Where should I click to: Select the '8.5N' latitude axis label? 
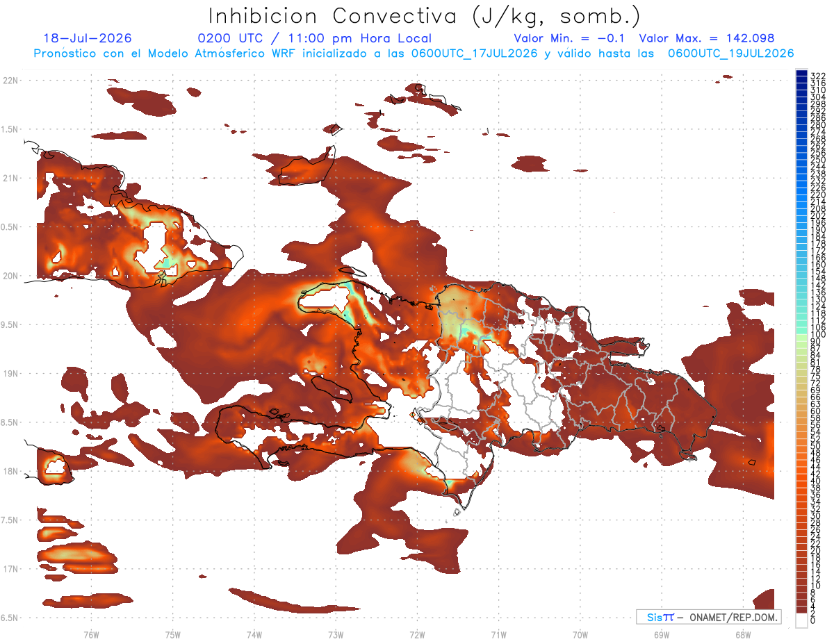pos(8,422)
